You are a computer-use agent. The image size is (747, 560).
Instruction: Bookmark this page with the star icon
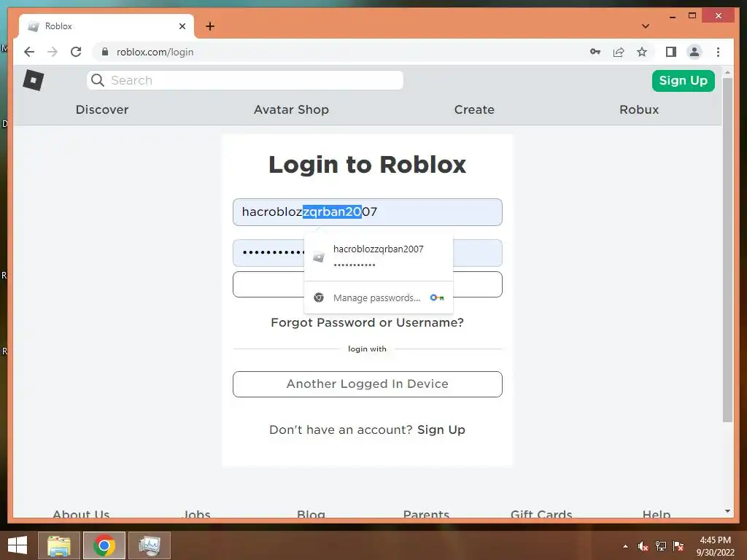click(642, 52)
